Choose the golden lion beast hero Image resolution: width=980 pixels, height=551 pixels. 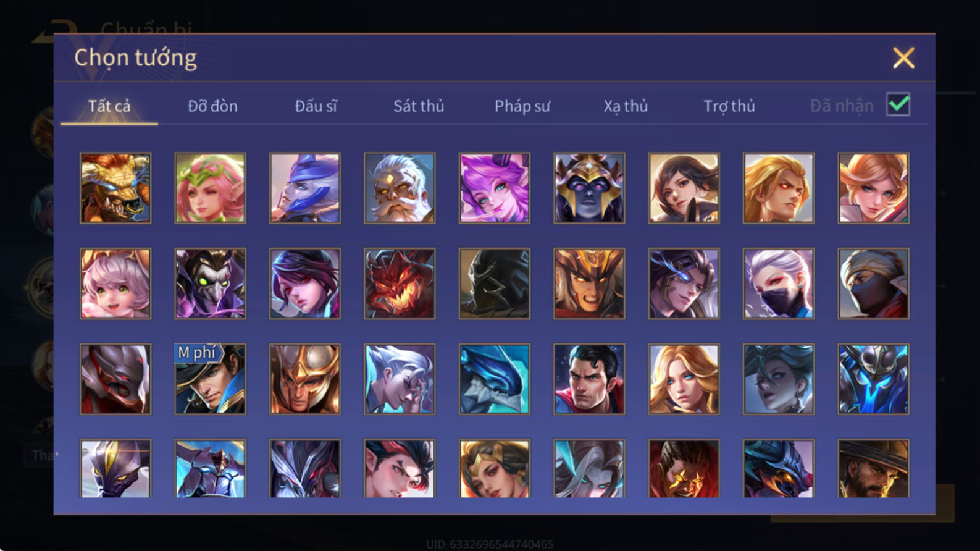pos(115,188)
